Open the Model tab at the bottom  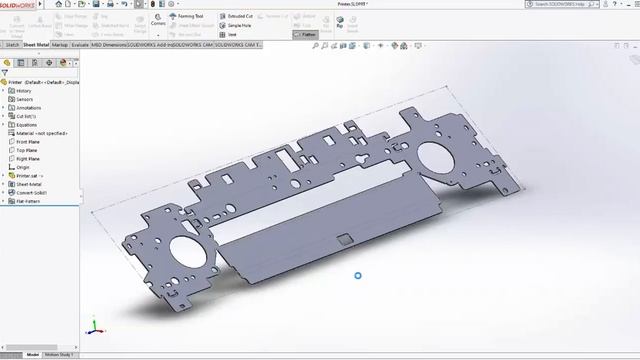click(33, 355)
